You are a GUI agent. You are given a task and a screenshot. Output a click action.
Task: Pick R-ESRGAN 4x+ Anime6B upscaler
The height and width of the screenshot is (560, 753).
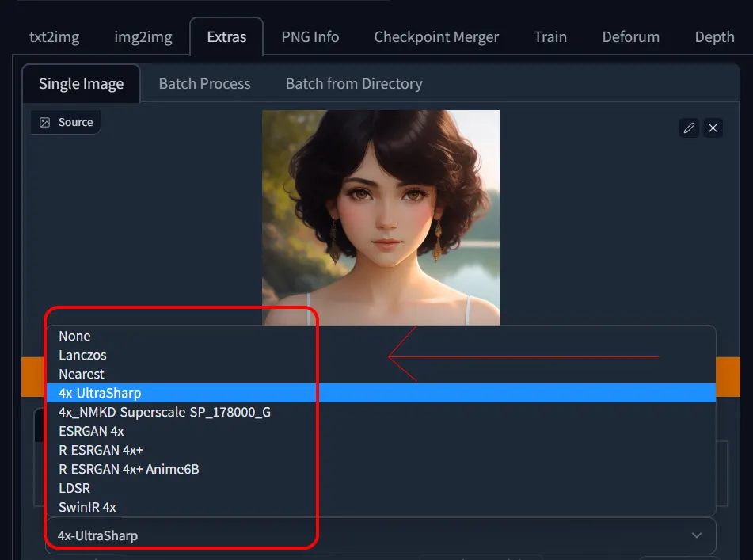point(382,469)
